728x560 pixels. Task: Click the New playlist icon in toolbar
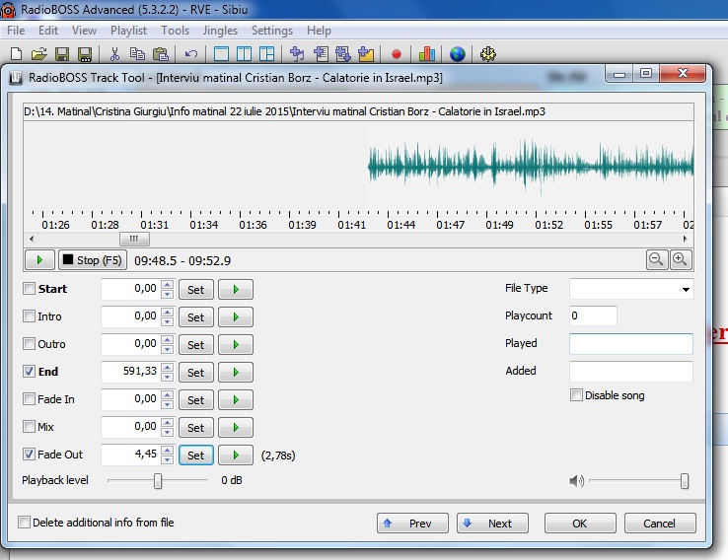pyautogui.click(x=16, y=54)
